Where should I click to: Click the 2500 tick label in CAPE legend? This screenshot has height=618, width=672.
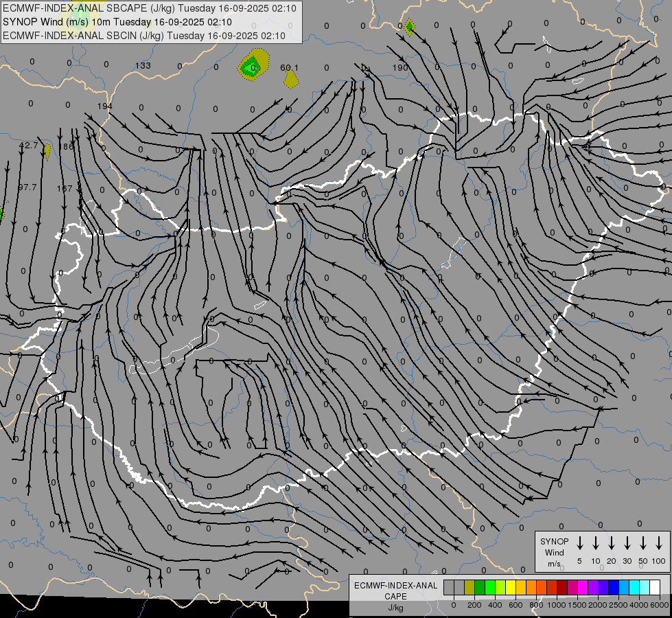pyautogui.click(x=618, y=605)
